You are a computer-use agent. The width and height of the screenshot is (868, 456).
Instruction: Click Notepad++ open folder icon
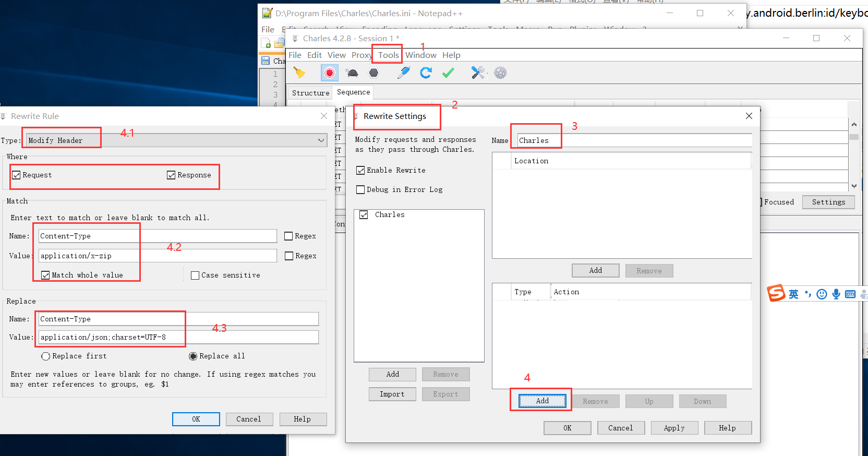tap(280, 43)
